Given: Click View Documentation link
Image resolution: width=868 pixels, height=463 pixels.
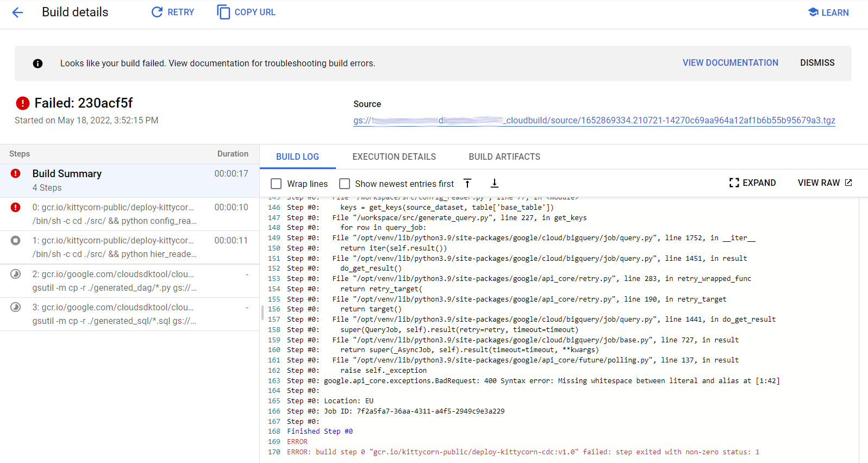Looking at the screenshot, I should tap(730, 63).
